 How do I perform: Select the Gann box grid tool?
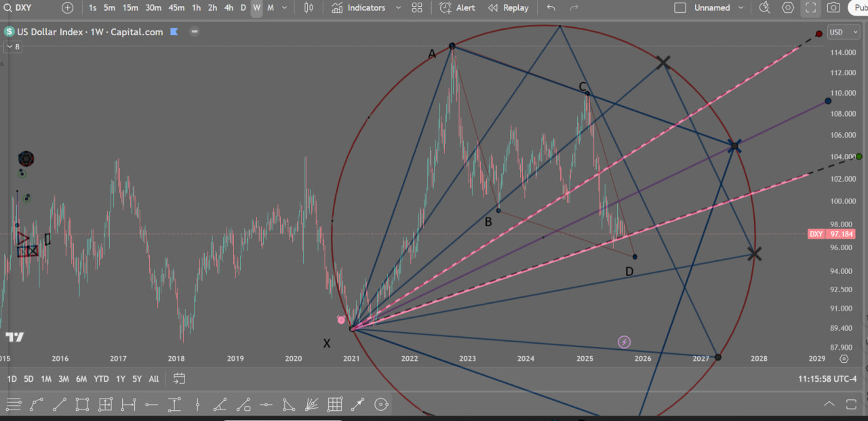[x=334, y=405]
